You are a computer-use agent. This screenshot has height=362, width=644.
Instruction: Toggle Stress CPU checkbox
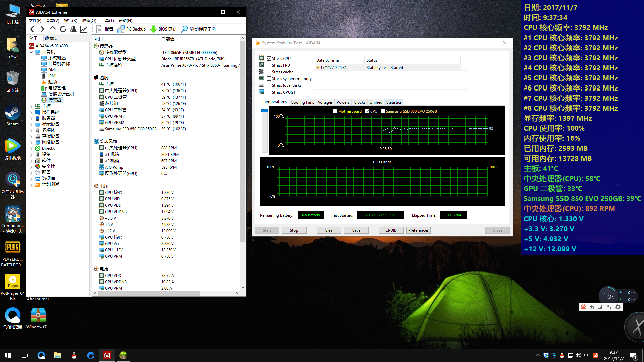[269, 59]
